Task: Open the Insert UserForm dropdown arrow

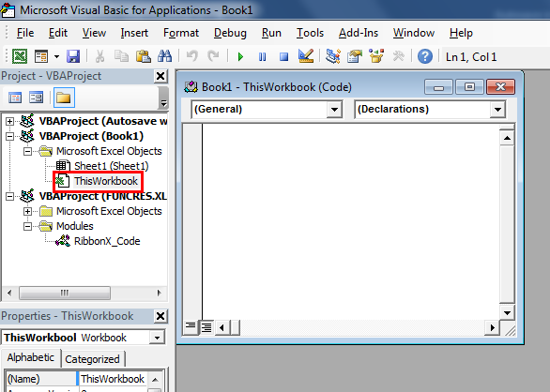Action: (x=57, y=56)
